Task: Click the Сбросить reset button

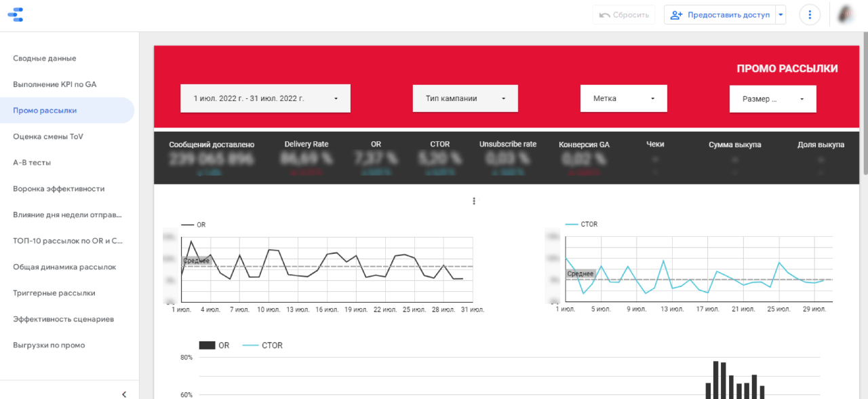Action: (x=623, y=15)
